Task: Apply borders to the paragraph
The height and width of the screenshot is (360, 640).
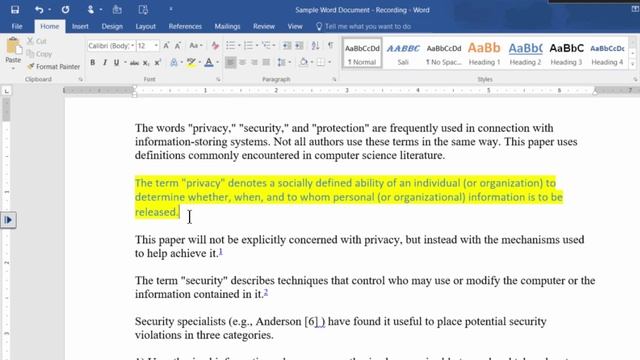Action: pos(321,62)
